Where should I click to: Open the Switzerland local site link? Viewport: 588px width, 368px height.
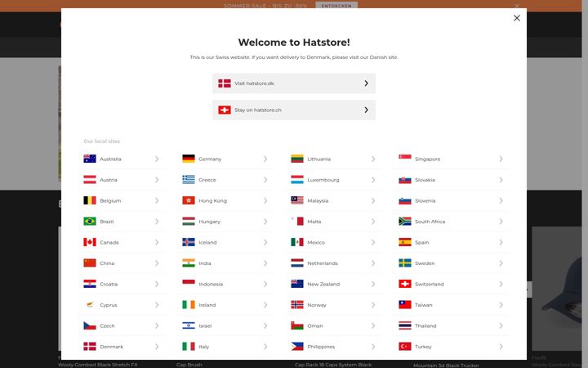[452, 284]
